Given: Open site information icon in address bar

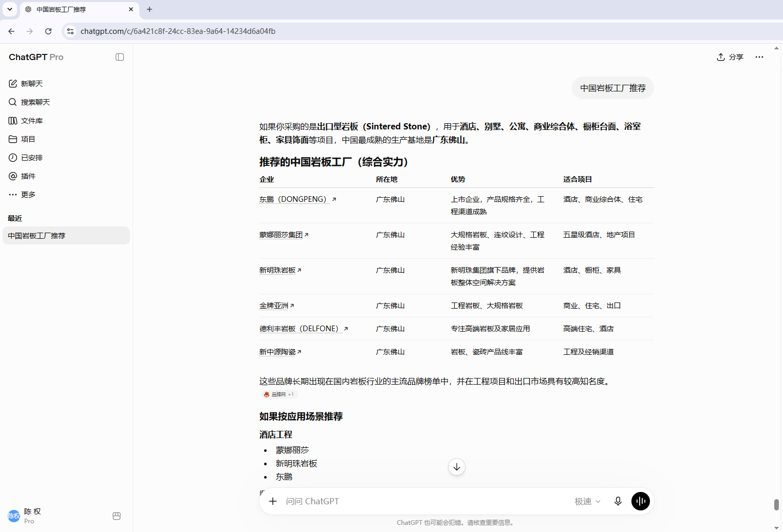Looking at the screenshot, I should pos(70,31).
